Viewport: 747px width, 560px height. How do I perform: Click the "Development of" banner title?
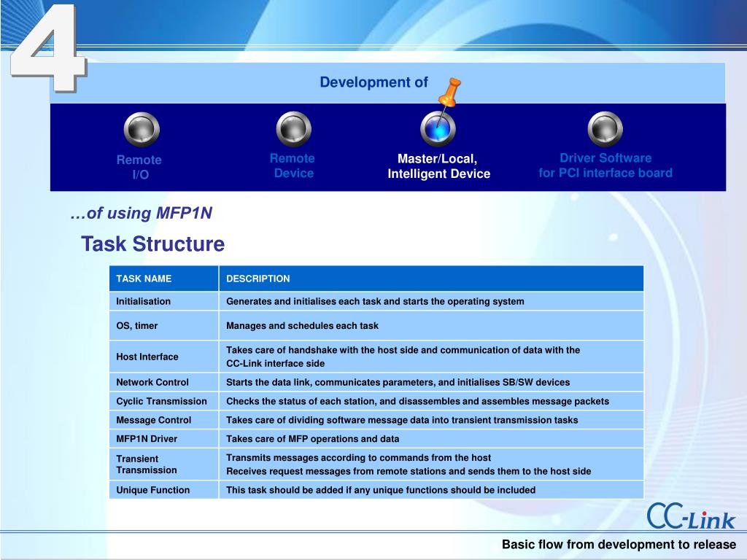[374, 82]
